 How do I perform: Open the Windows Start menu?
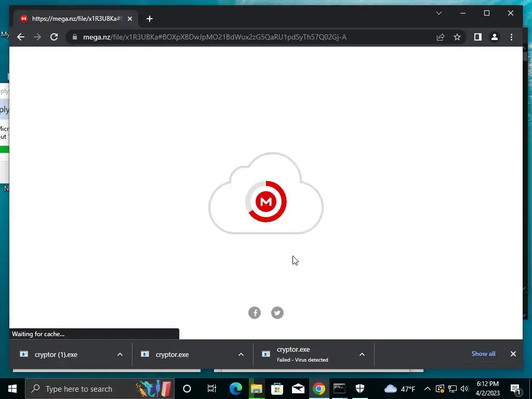(x=12, y=389)
